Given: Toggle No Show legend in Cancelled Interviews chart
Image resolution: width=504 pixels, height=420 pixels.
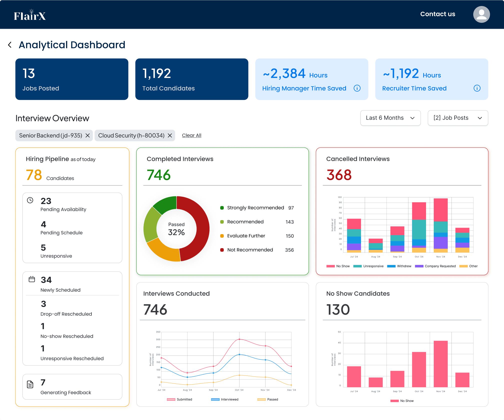Looking at the screenshot, I should point(338,266).
